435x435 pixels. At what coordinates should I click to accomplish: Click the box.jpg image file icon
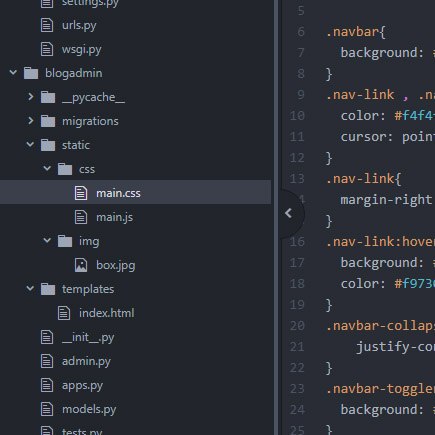(x=81, y=265)
